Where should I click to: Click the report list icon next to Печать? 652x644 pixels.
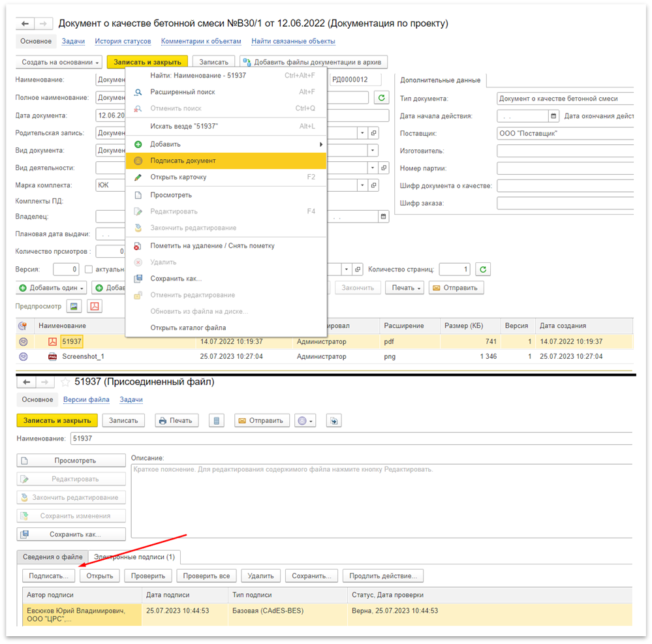[x=219, y=420]
